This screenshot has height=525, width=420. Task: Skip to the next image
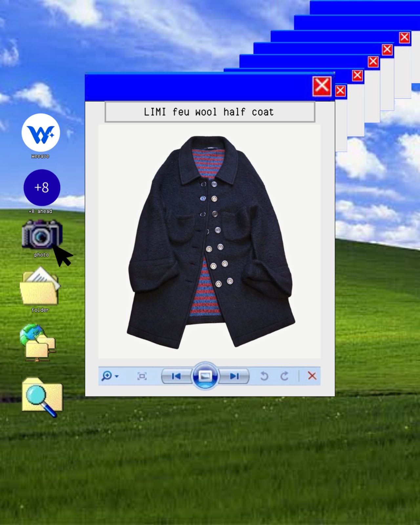click(234, 376)
